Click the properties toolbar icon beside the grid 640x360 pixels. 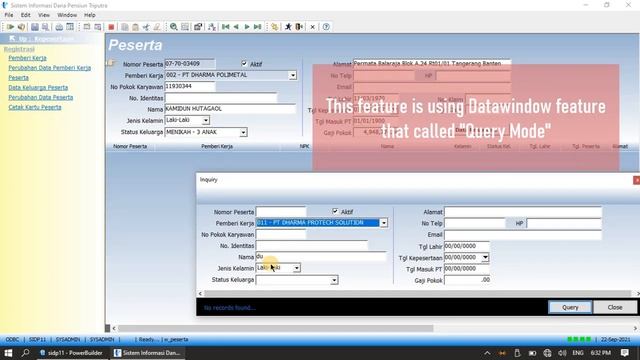tap(198, 27)
